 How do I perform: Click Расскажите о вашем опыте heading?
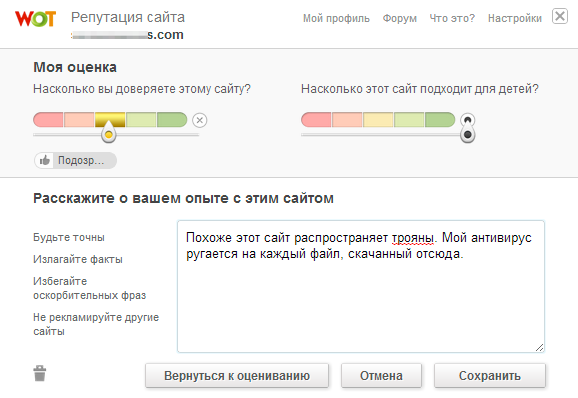[x=183, y=198]
